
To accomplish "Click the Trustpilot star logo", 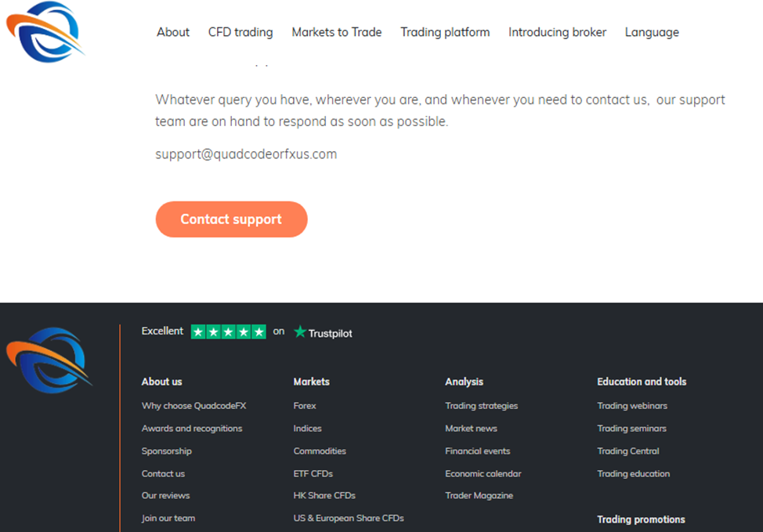I will (x=323, y=332).
